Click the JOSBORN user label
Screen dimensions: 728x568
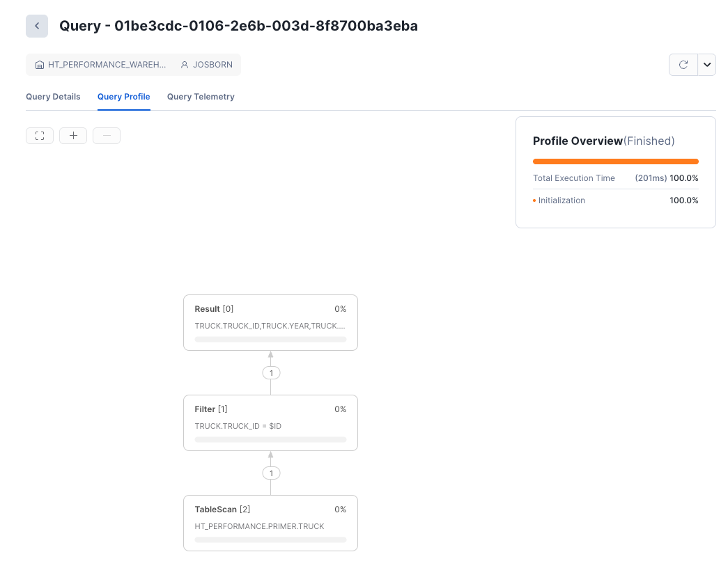point(212,65)
